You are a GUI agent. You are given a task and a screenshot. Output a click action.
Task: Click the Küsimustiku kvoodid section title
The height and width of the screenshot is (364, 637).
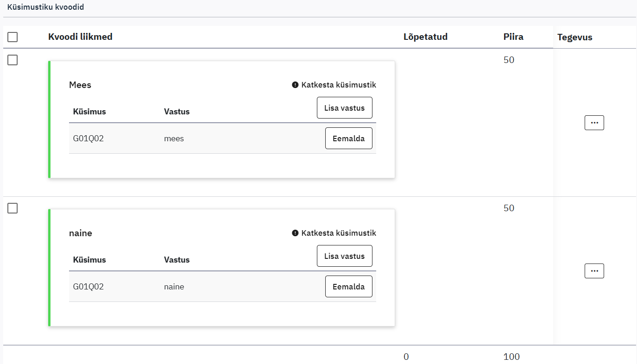pos(45,7)
